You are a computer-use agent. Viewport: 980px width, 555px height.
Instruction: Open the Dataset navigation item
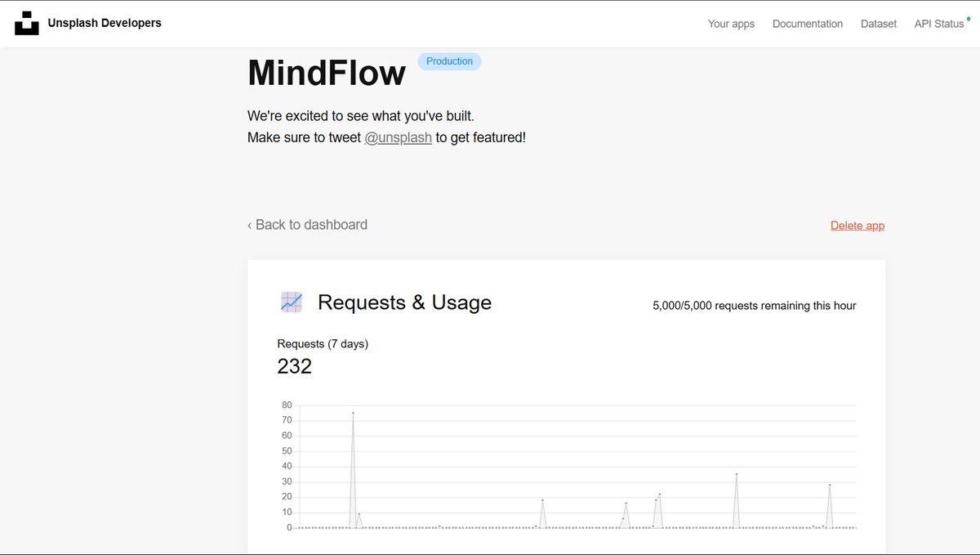878,24
